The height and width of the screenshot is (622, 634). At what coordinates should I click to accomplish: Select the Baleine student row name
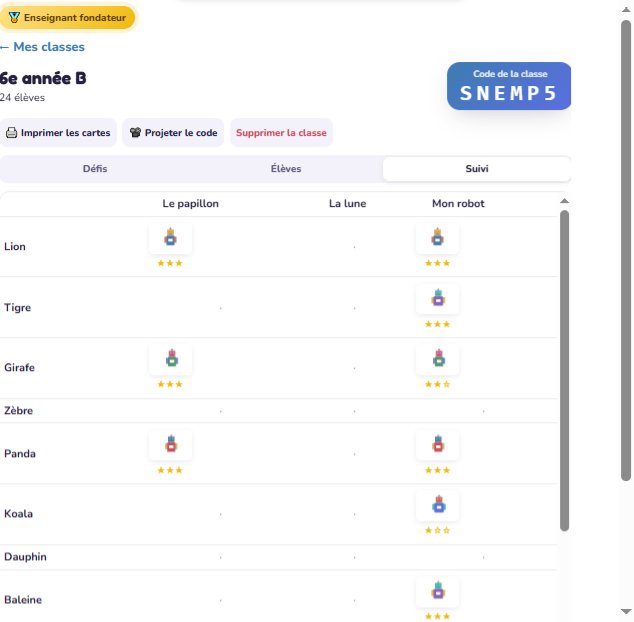point(23,600)
